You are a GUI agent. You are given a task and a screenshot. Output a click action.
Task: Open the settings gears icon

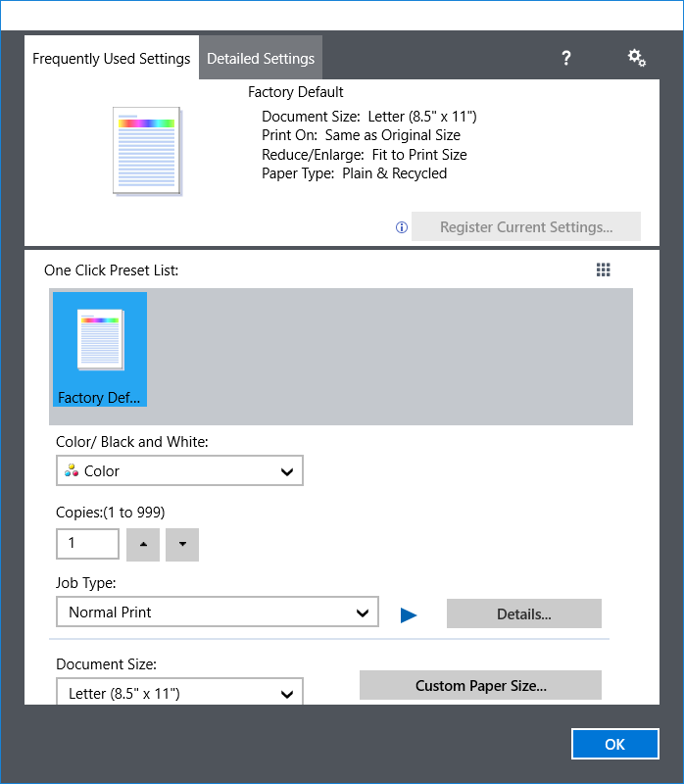click(x=637, y=59)
